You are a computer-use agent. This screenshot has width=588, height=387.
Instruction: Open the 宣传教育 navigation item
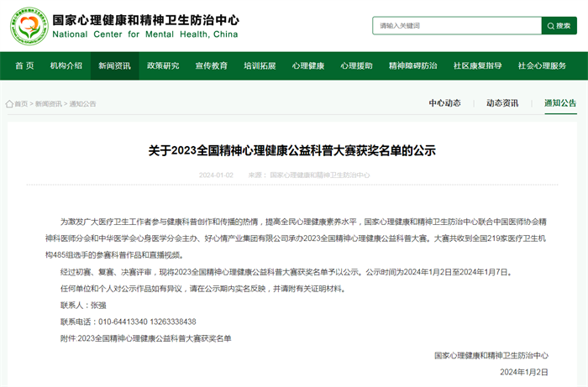(212, 65)
